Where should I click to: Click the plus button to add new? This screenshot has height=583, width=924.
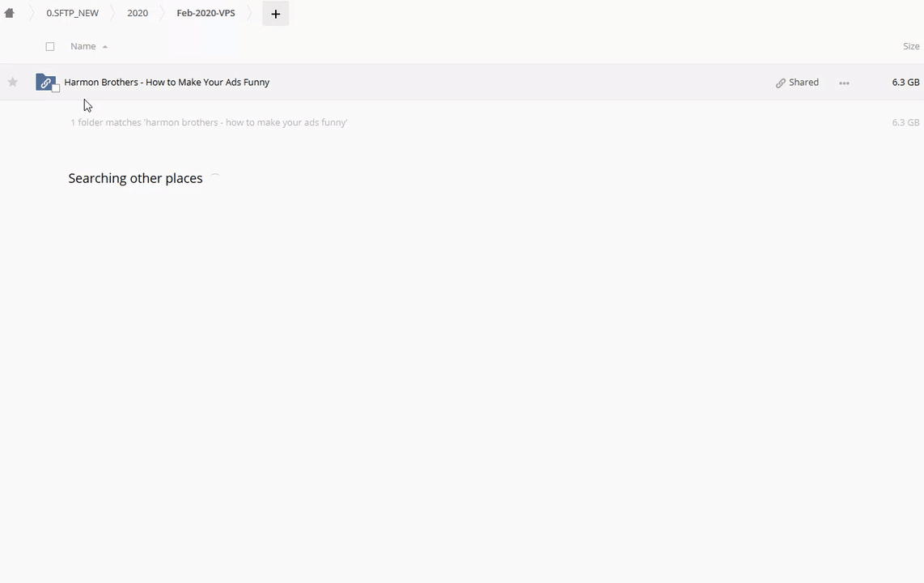coord(275,14)
